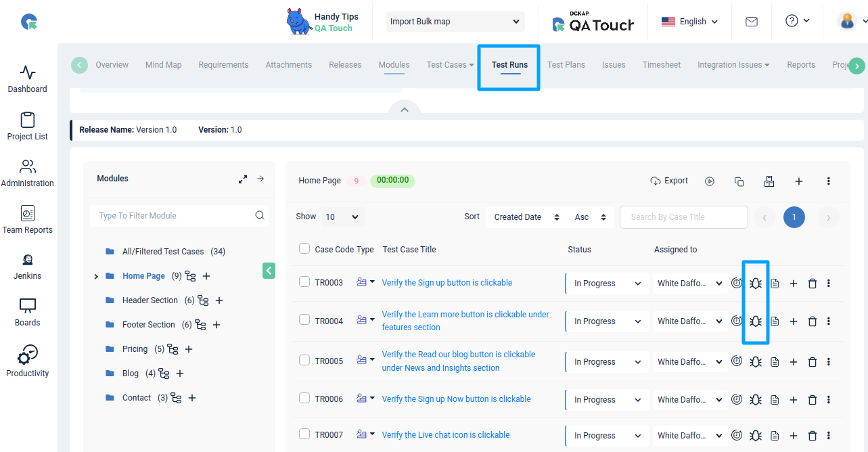Open notes document icon for TR0006

point(775,399)
